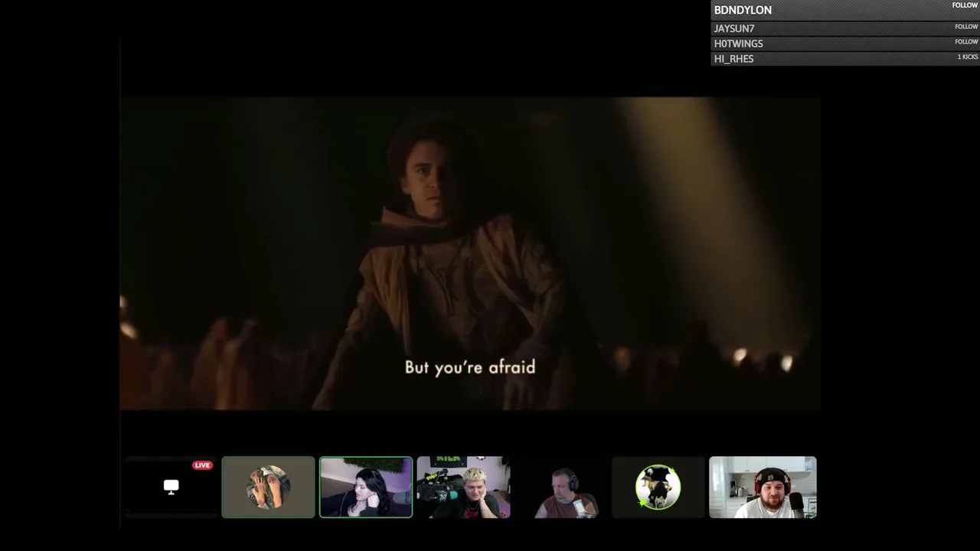
Task: Click the JAYSUN7 username
Action: coord(734,28)
